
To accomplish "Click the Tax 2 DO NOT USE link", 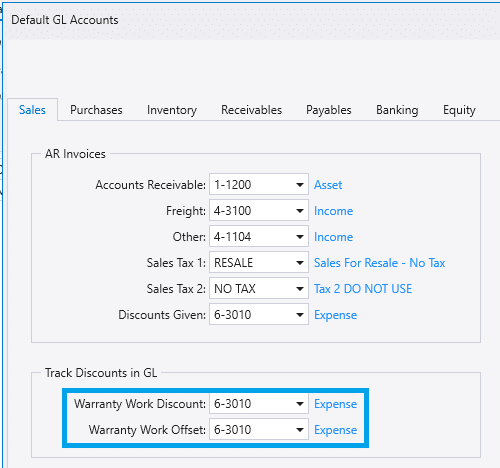I will [x=363, y=289].
